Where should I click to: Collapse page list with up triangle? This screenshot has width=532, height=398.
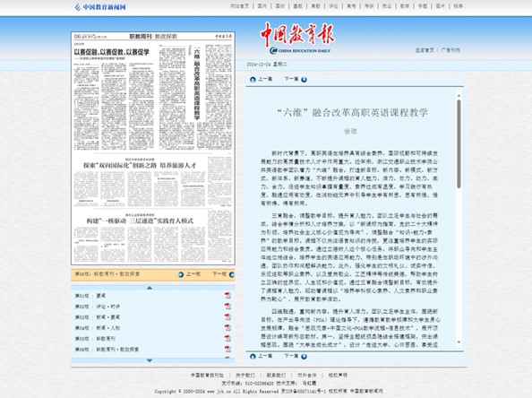150,288
